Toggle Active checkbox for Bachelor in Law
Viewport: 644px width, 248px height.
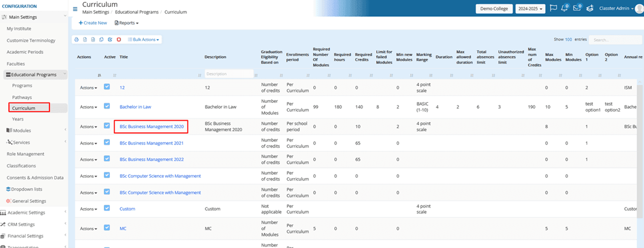107,106
